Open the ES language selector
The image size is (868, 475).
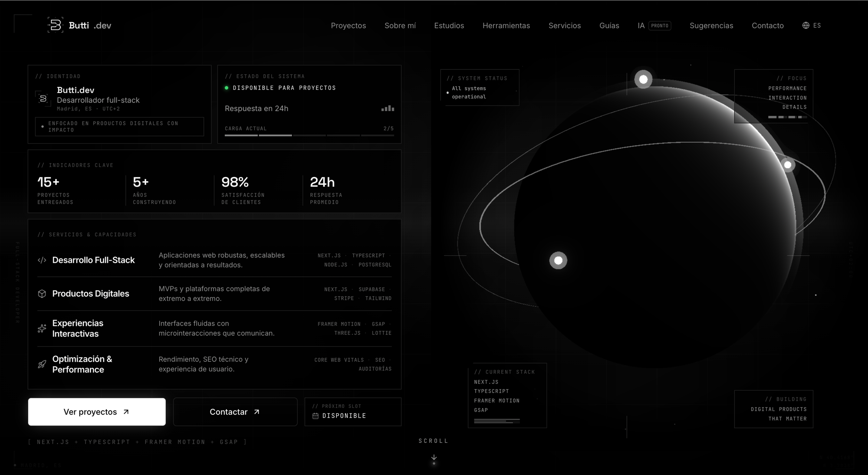812,25
